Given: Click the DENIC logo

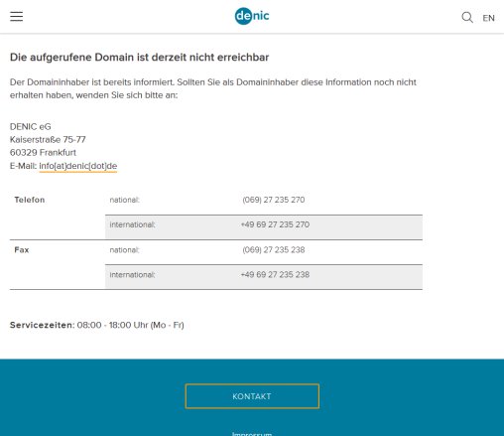Looking at the screenshot, I should (252, 16).
